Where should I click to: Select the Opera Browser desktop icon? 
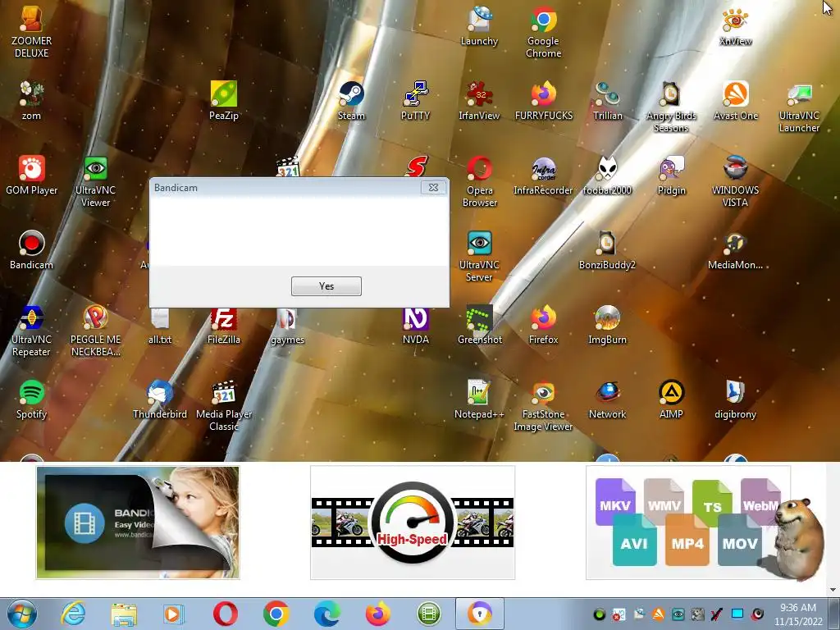coord(479,181)
